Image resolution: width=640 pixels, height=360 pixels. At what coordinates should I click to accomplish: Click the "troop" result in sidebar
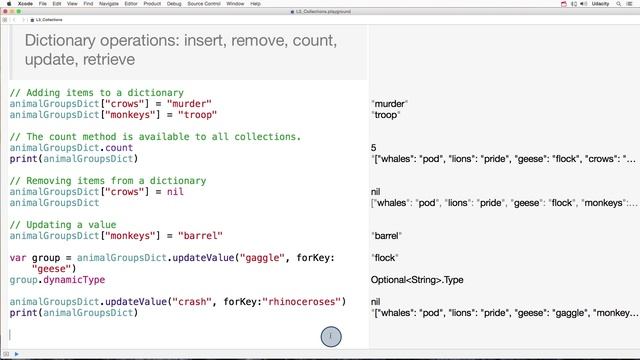tap(385, 115)
